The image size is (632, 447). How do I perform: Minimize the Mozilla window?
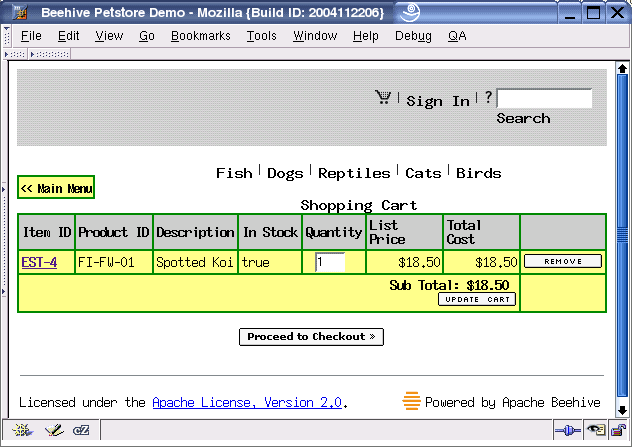[x=570, y=13]
